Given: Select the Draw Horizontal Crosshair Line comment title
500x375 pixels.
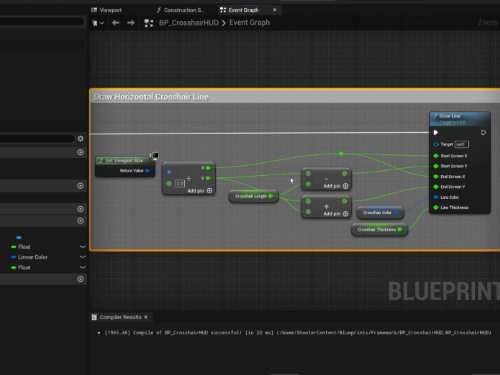Looking at the screenshot, I should 151,97.
